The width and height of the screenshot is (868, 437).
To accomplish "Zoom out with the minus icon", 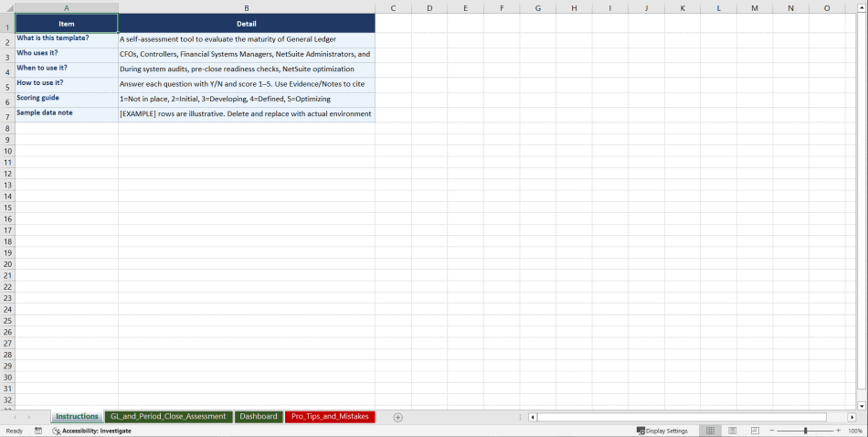I will (x=772, y=431).
